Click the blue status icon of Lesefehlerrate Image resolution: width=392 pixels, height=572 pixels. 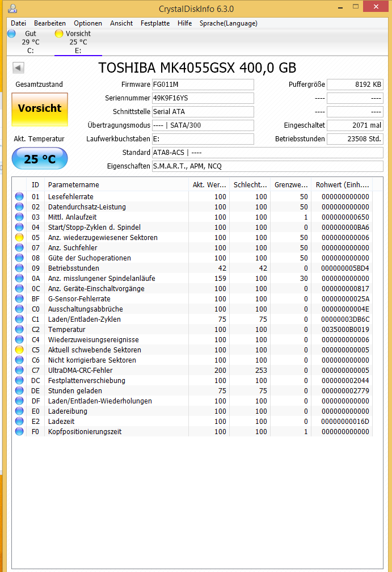point(19,196)
